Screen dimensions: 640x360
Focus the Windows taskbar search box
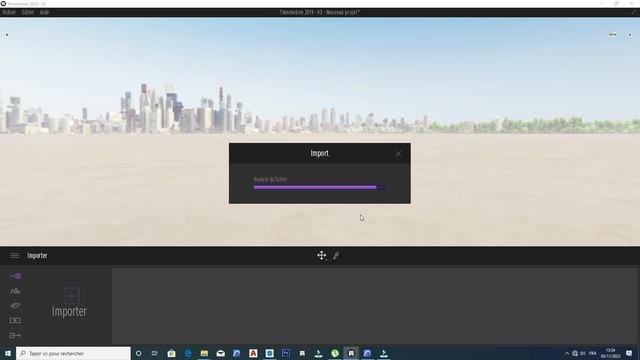(x=73, y=353)
